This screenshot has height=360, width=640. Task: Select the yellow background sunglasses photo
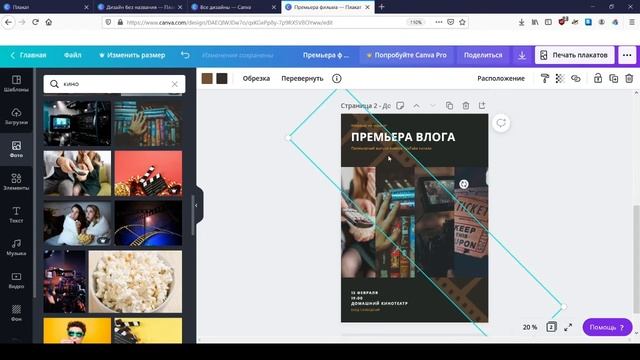point(77,330)
